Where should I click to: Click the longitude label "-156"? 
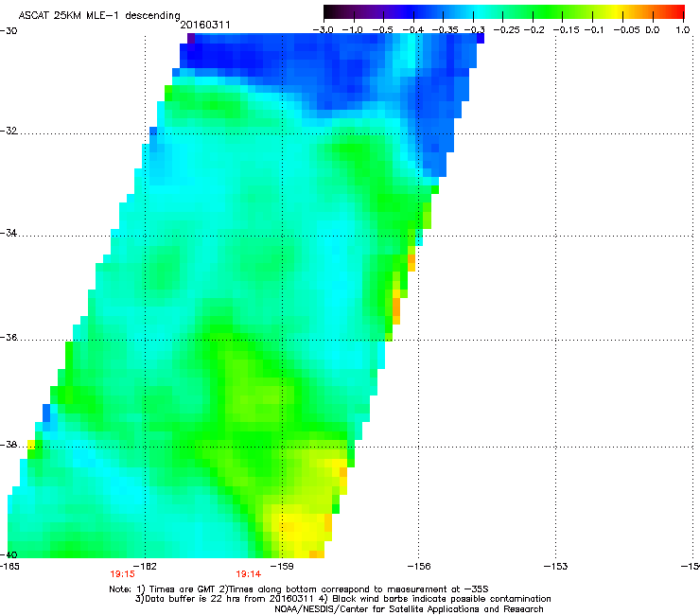[419, 567]
